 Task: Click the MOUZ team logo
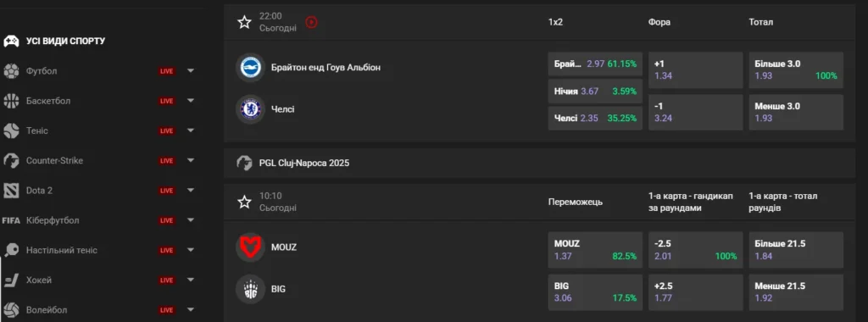point(250,247)
